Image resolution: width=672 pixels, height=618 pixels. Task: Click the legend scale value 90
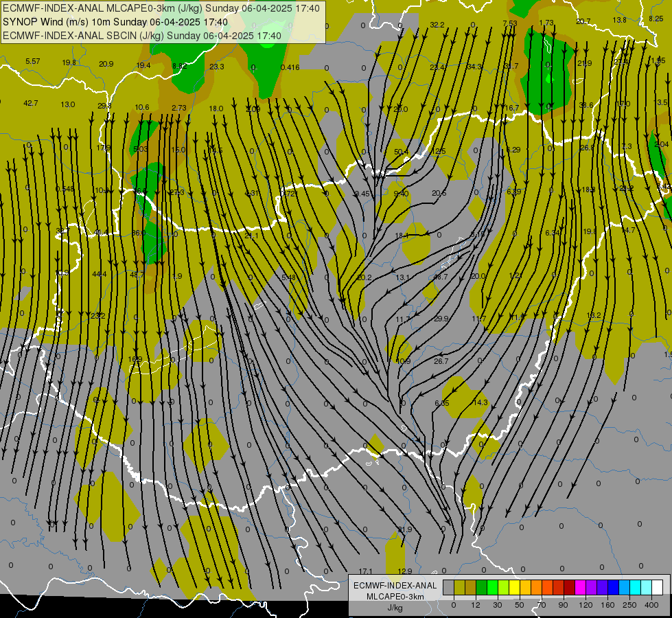[x=563, y=605]
